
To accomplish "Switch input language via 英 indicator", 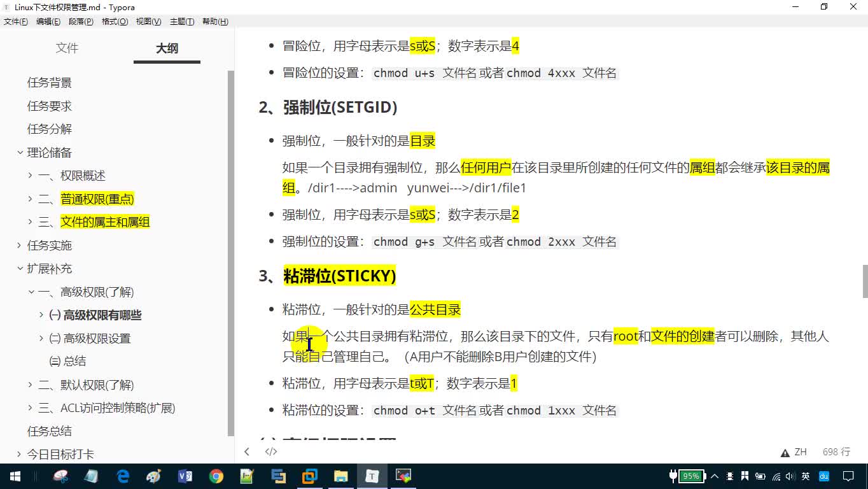I will tap(806, 476).
